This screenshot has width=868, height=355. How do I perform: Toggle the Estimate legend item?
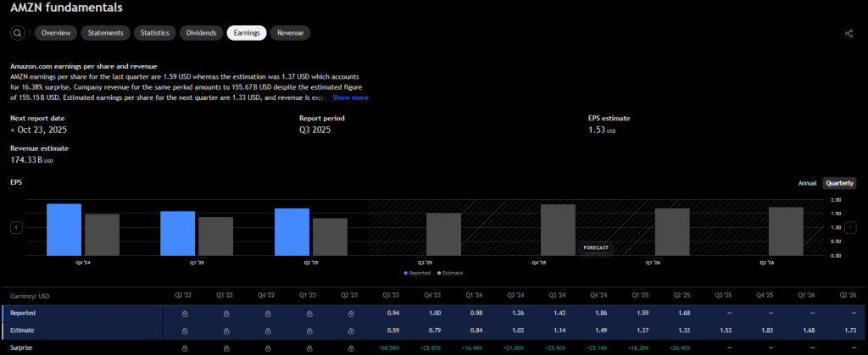click(450, 273)
